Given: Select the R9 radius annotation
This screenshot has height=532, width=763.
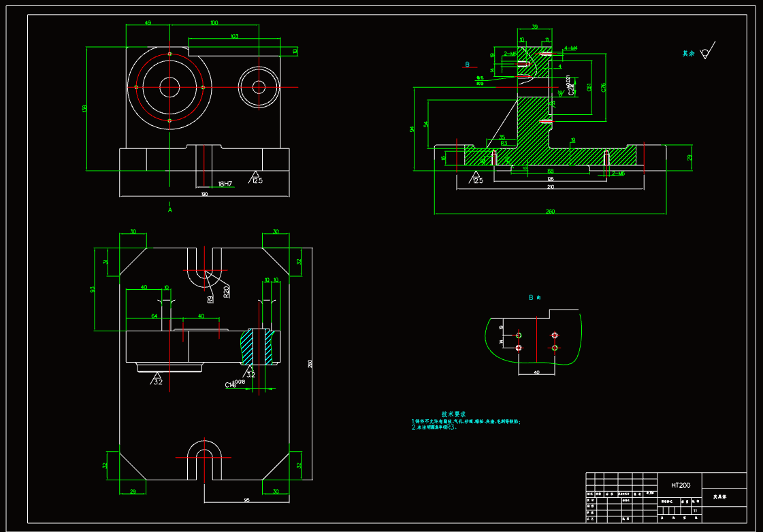Looking at the screenshot, I should click(x=210, y=299).
